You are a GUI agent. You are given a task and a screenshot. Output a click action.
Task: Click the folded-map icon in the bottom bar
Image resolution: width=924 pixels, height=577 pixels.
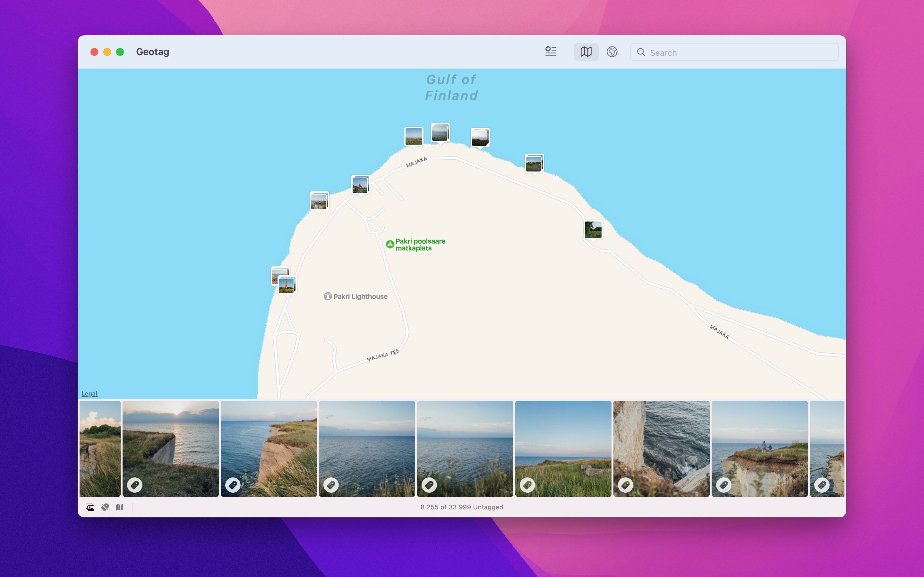119,507
